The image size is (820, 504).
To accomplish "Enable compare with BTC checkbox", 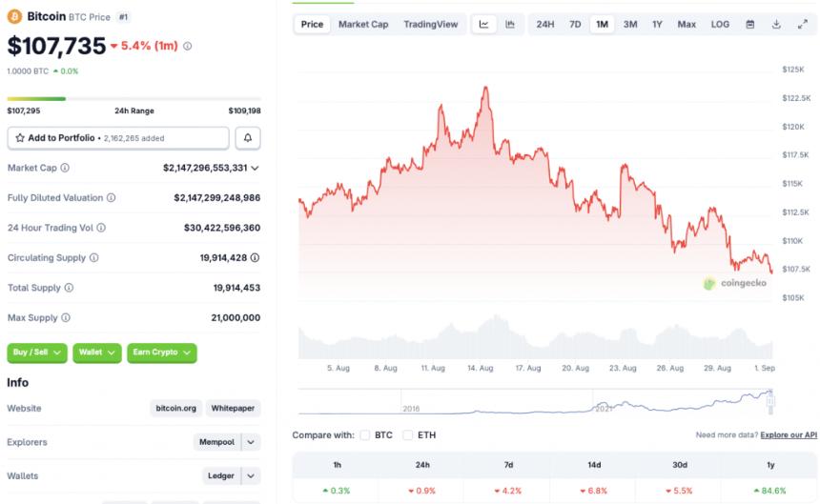I will pos(365,435).
